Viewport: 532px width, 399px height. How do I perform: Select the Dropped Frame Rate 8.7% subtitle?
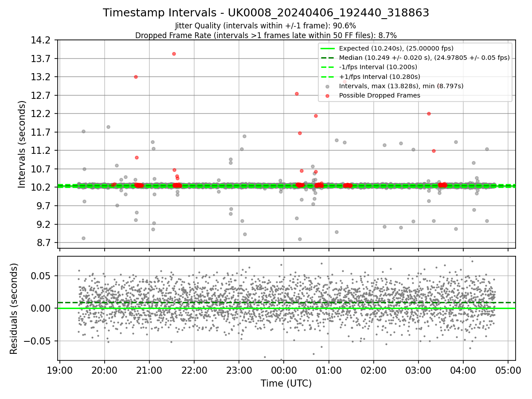click(x=266, y=35)
